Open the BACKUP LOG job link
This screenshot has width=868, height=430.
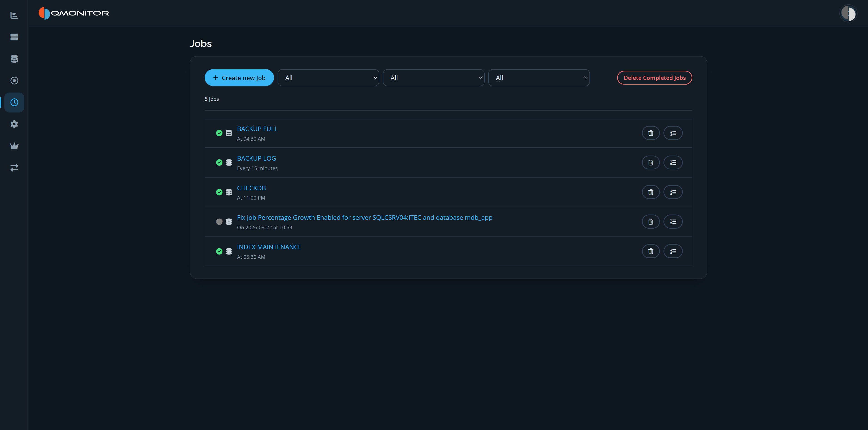(x=256, y=158)
